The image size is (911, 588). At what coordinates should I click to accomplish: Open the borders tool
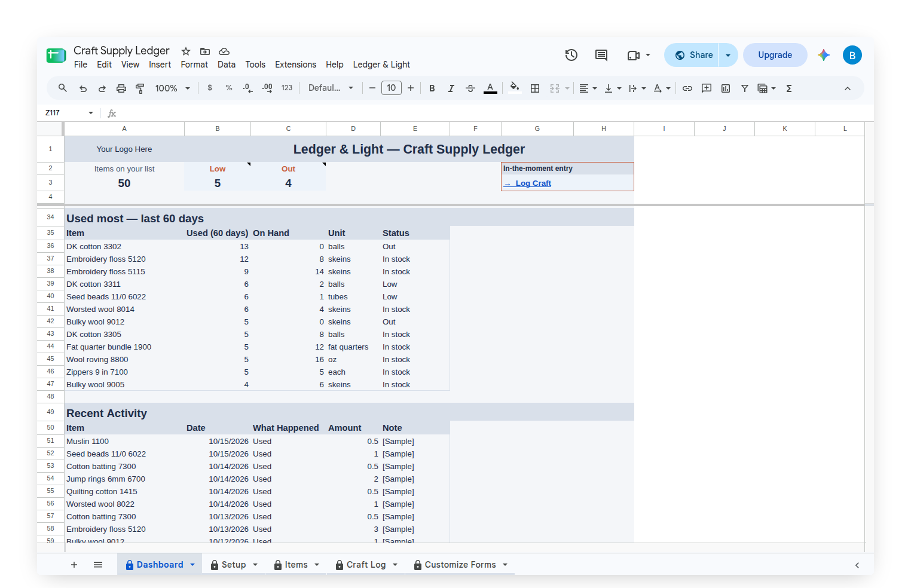coord(535,88)
